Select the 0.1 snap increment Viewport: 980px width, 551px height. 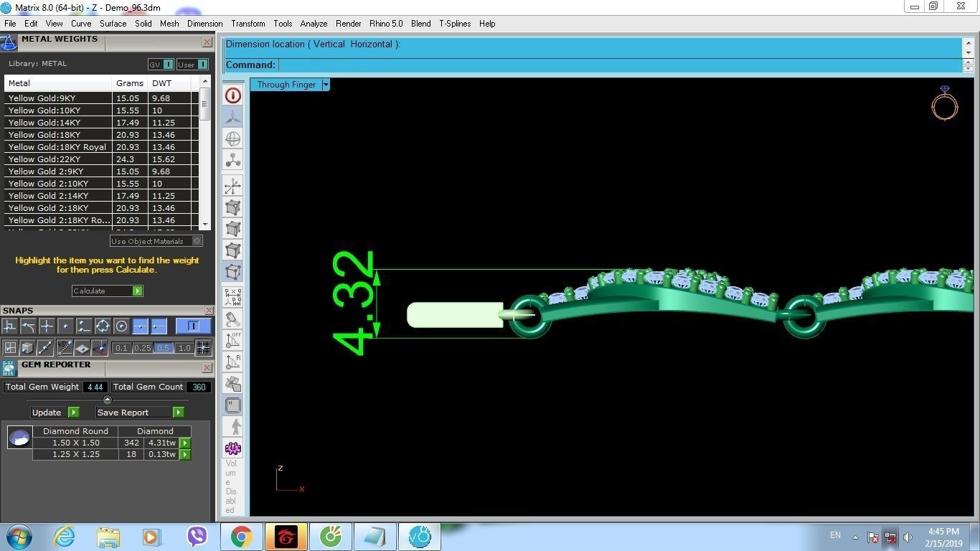click(x=122, y=348)
